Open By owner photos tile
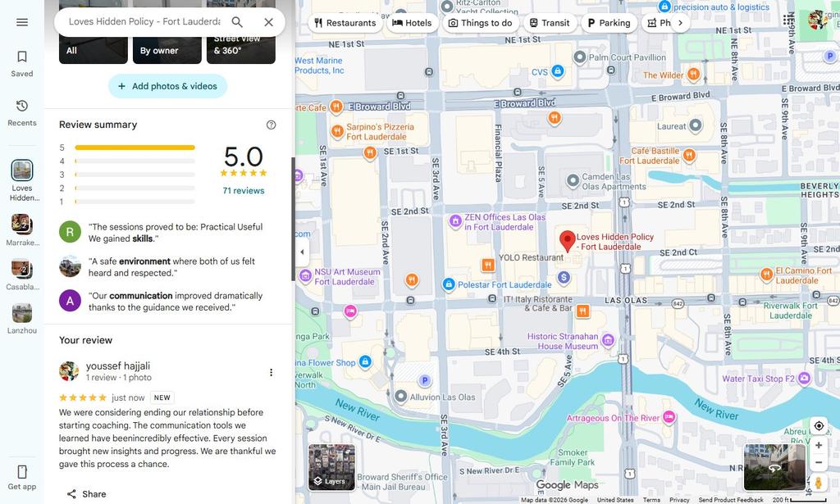Image resolution: width=840 pixels, height=504 pixels. 167,32
